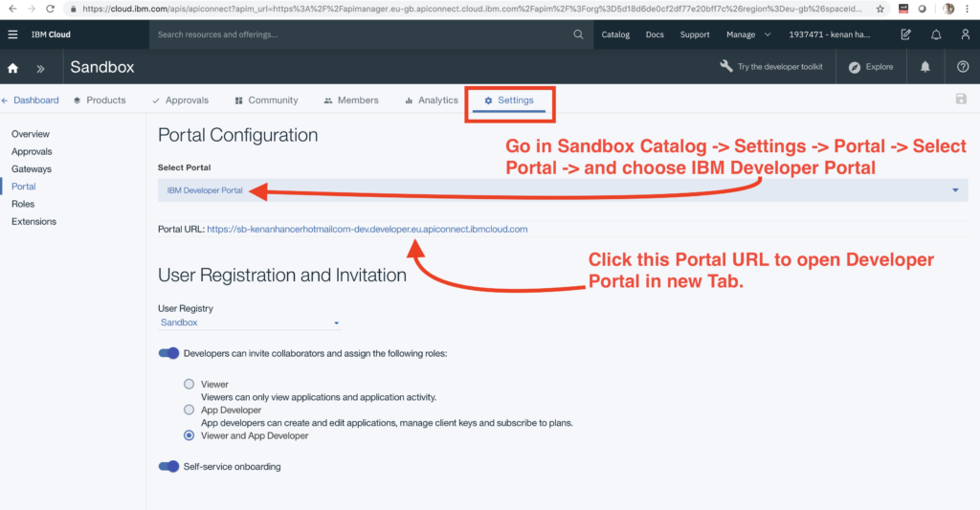Switch to the Settings tab
This screenshot has width=980, height=510.
(509, 100)
